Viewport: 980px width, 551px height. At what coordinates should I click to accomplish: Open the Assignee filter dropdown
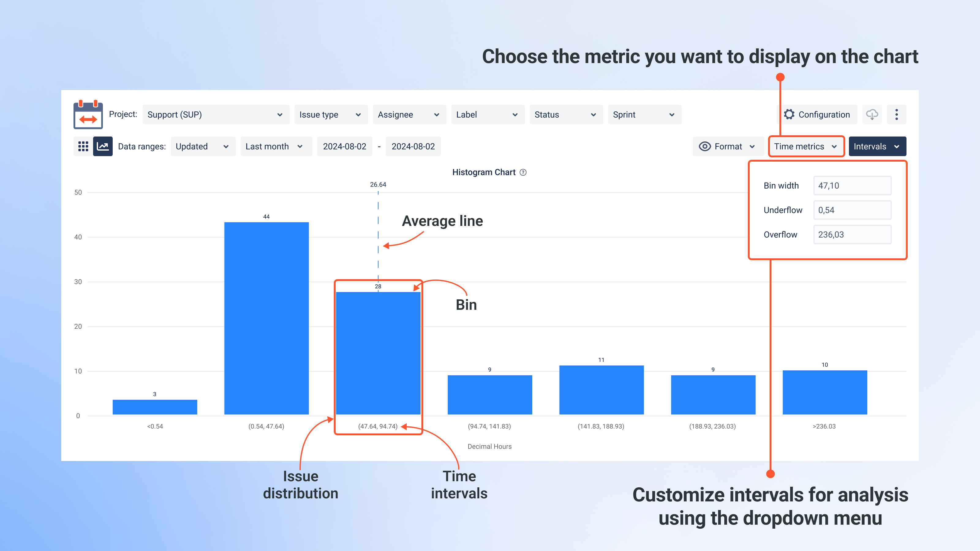click(409, 114)
